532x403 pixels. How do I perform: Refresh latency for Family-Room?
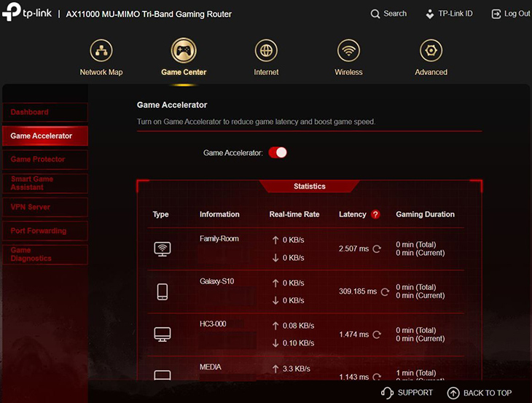tap(377, 249)
